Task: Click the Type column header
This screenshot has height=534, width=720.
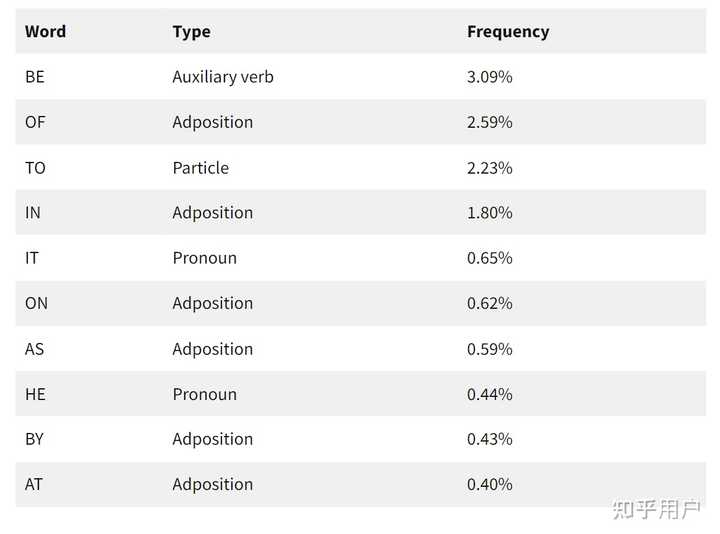Action: [191, 32]
